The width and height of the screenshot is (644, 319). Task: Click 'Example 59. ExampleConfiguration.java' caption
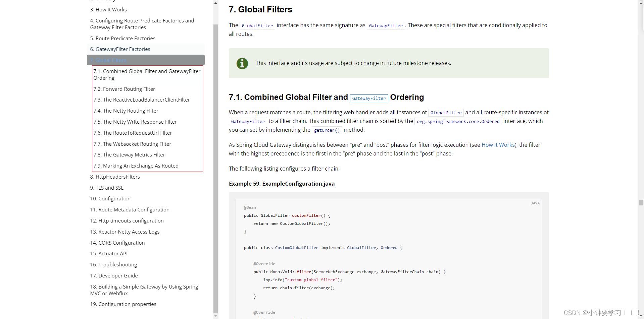(x=282, y=184)
